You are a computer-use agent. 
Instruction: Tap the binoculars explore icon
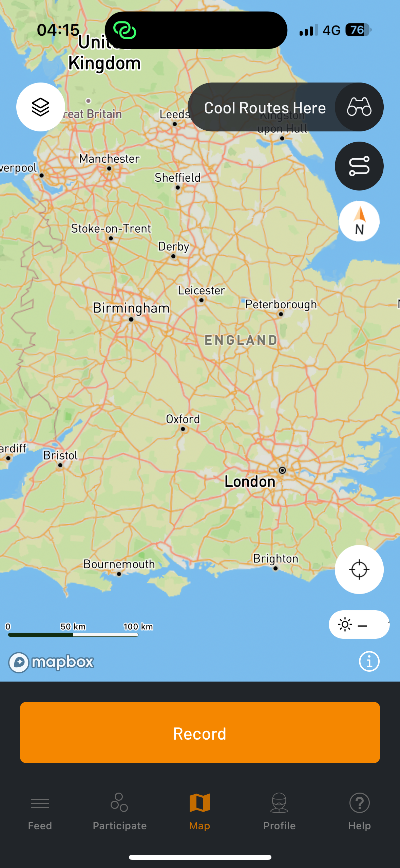point(359,107)
